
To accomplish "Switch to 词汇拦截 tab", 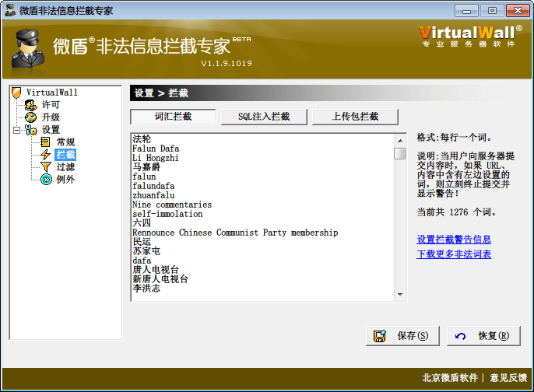I will click(173, 117).
